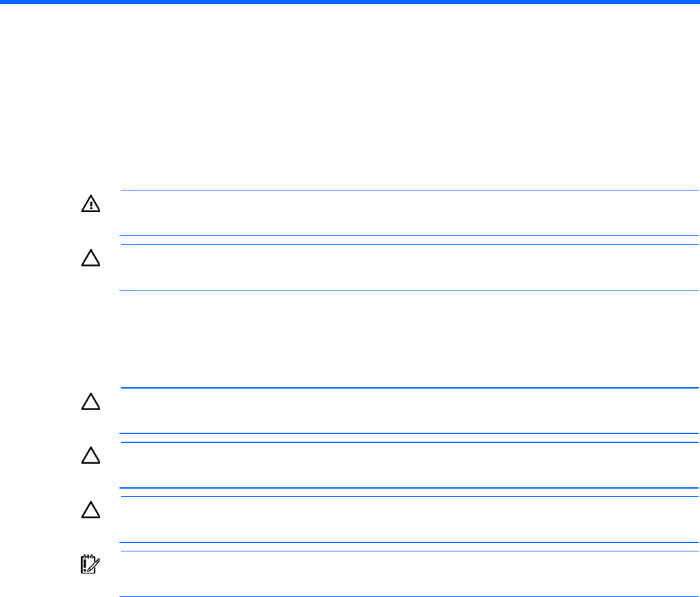Click the blue rule just above the notepad callout

pyautogui.click(x=409, y=551)
